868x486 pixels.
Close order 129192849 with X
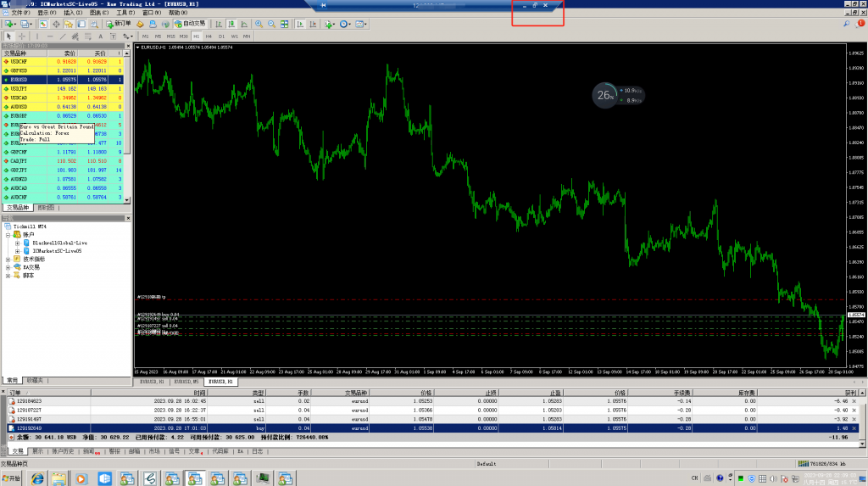pos(854,428)
